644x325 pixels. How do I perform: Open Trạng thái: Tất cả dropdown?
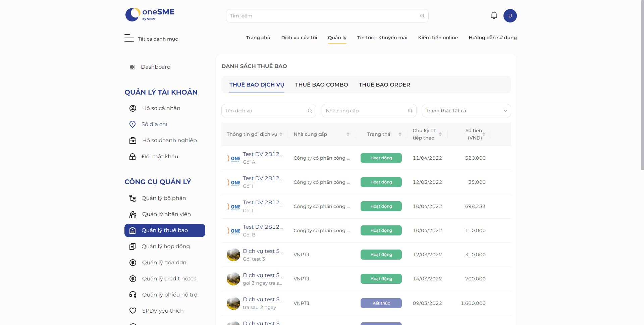coord(466,111)
